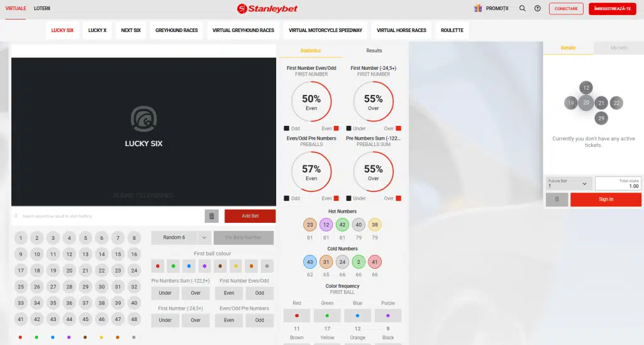The width and height of the screenshot is (644, 345).
Task: Open the search magnifier icon
Action: [522, 8]
